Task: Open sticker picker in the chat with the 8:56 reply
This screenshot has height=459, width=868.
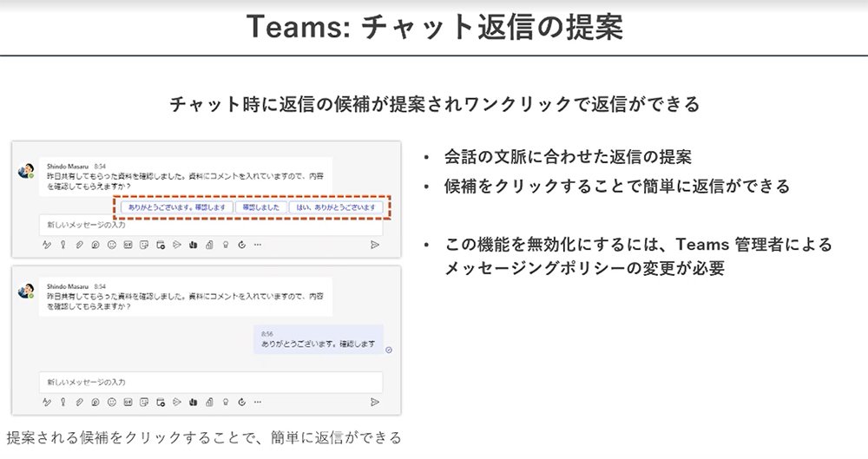Action: [144, 403]
